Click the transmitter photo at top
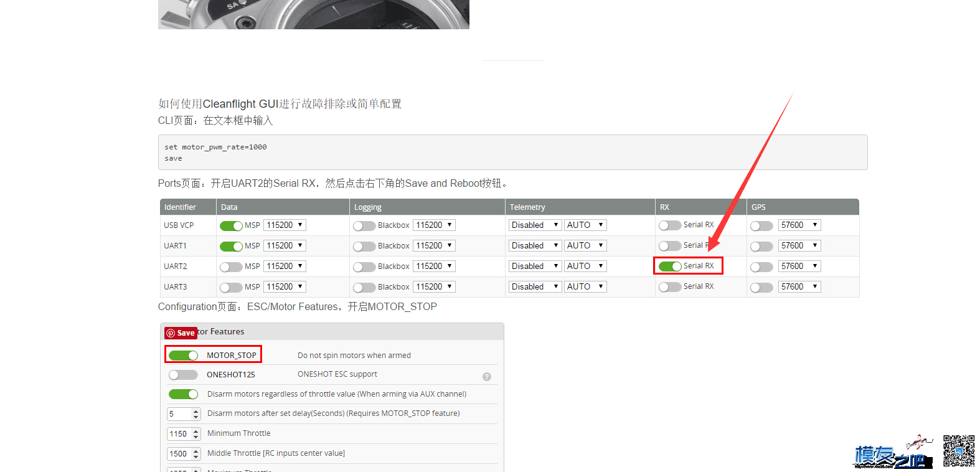Viewport: 980px width, 472px height. coord(314,14)
